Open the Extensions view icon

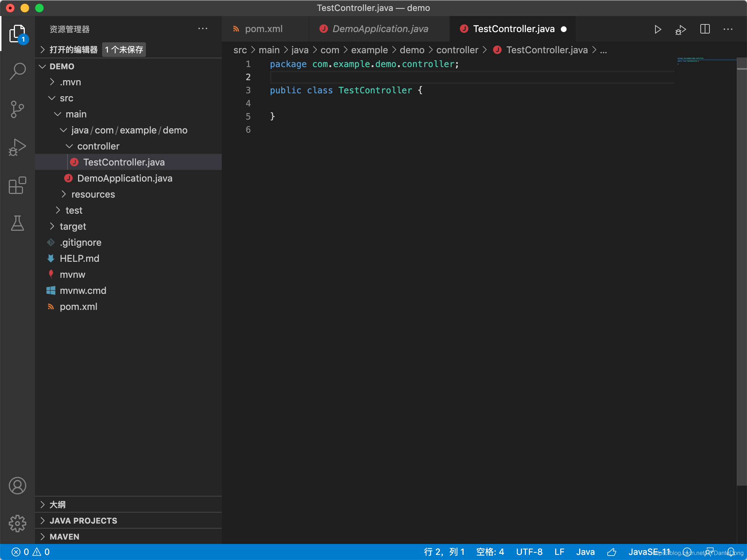18,185
